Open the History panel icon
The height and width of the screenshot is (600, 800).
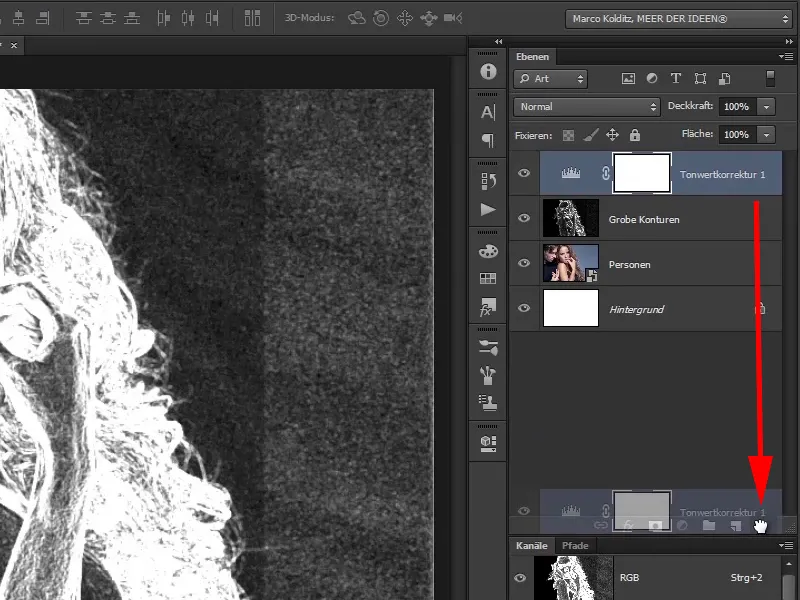[488, 181]
